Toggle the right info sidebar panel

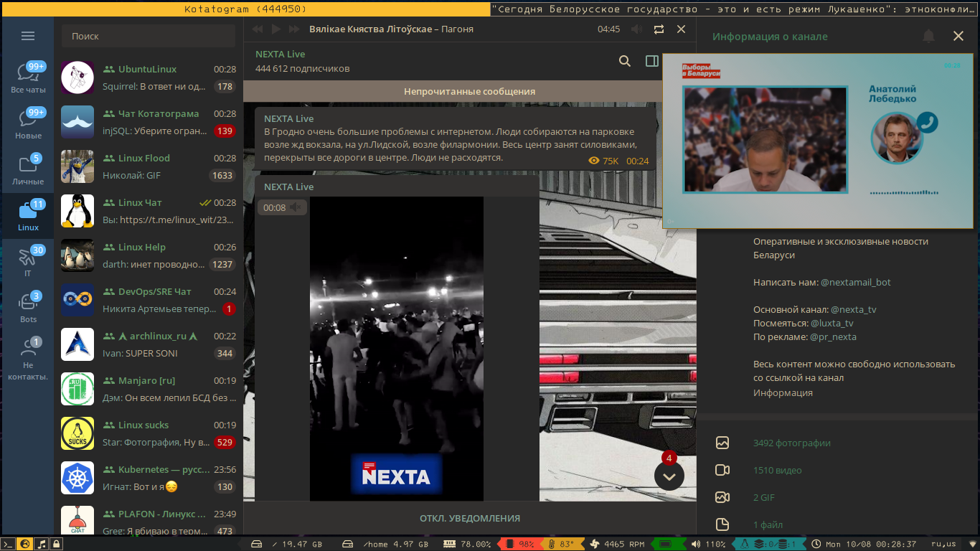(651, 61)
